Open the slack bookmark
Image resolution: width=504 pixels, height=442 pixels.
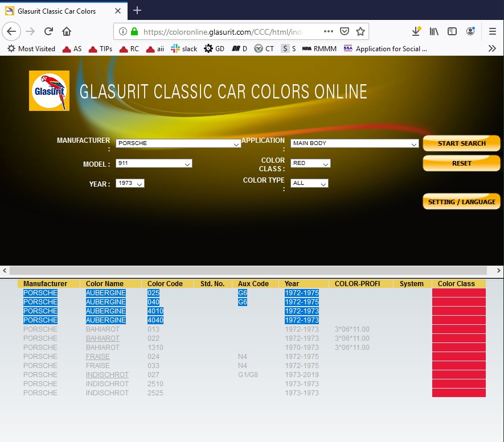pos(184,49)
